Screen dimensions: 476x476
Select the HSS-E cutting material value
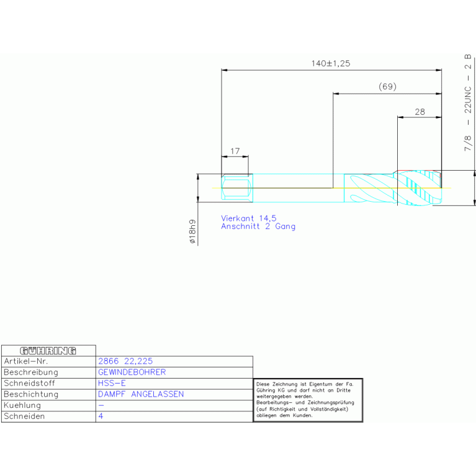point(112,384)
